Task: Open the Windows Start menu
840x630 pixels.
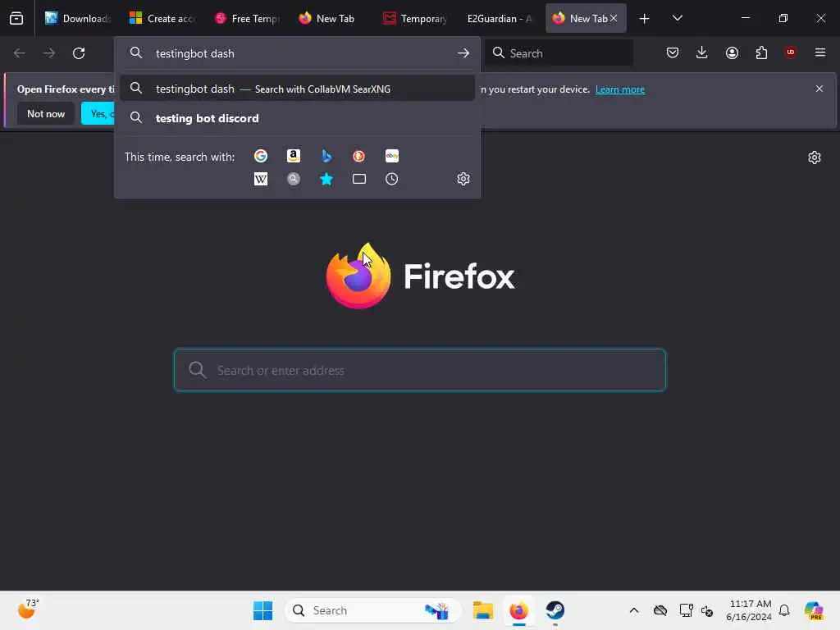Action: pos(263,610)
